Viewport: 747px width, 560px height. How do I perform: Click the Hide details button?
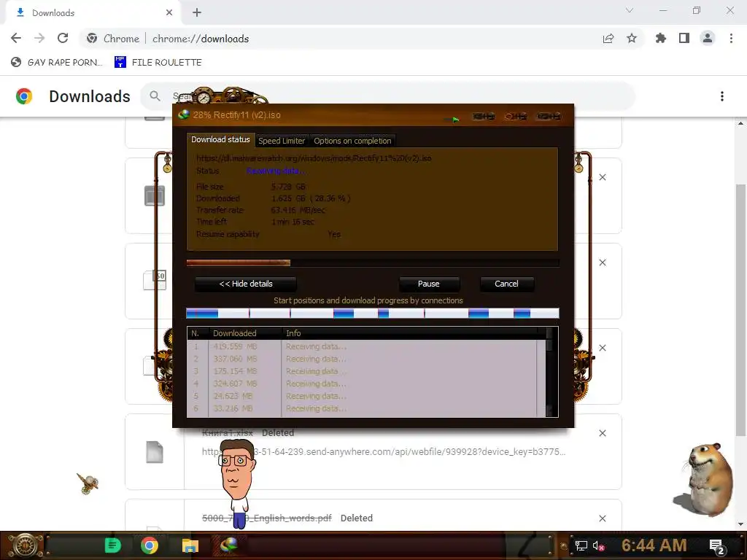point(246,284)
